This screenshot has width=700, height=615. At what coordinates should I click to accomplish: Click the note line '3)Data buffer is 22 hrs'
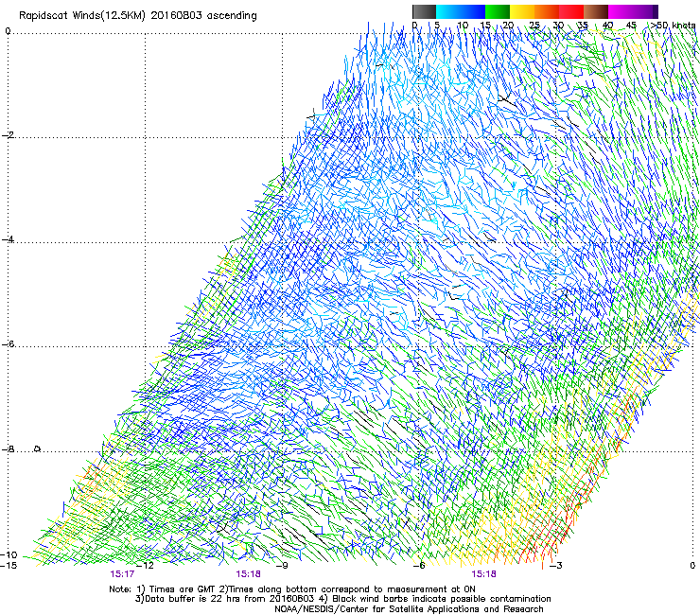click(x=342, y=599)
